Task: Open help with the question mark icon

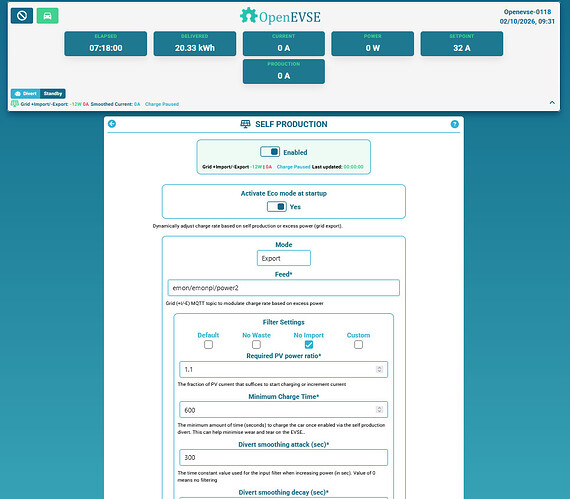Action: click(x=454, y=124)
